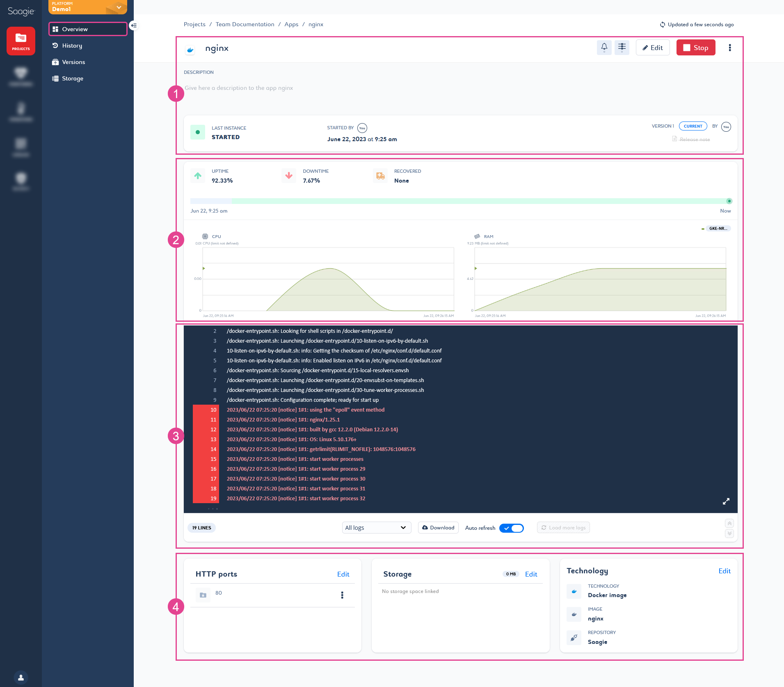784x687 pixels.
Task: Open the notifications bell for nginx
Action: pos(604,48)
